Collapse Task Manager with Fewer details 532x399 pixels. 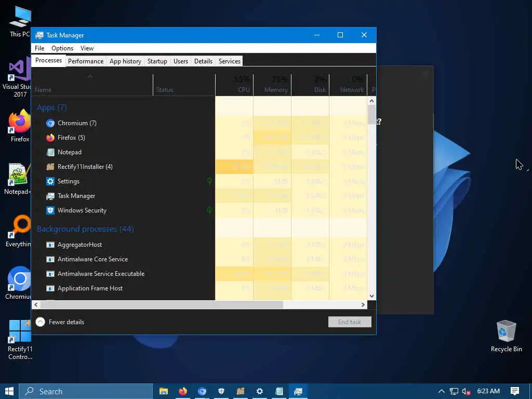click(x=60, y=322)
